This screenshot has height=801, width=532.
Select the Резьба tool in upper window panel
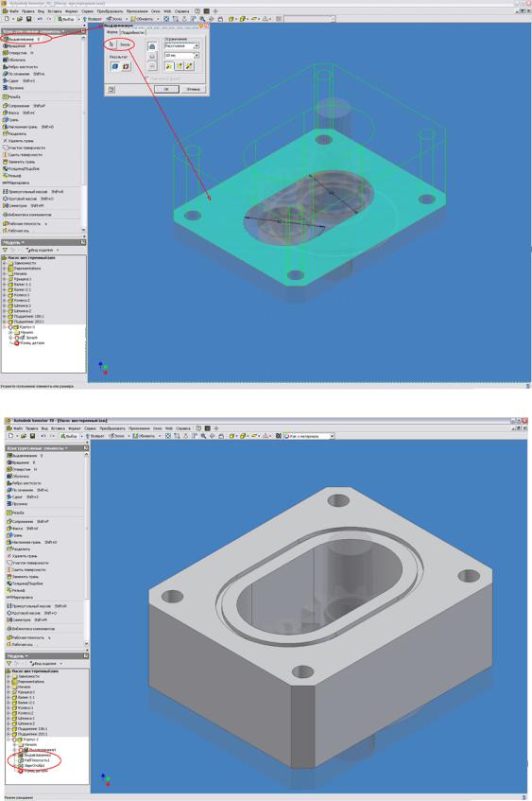coord(12,96)
